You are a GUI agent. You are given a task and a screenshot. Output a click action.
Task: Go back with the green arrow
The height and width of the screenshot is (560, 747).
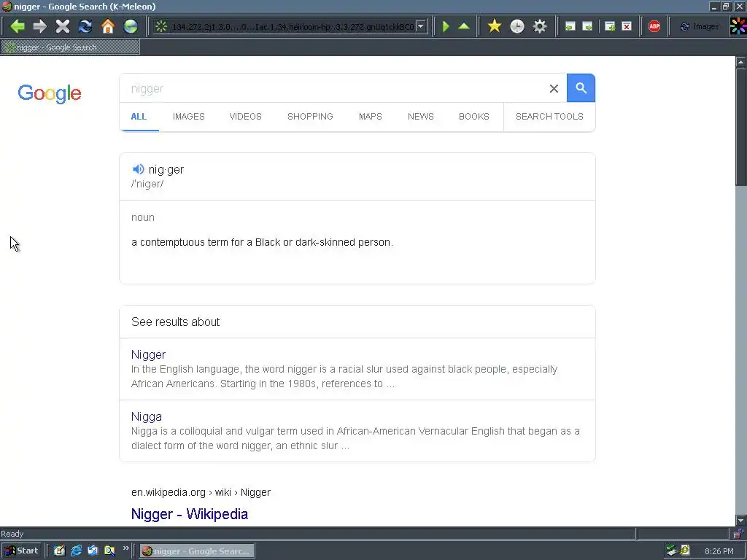pyautogui.click(x=18, y=26)
